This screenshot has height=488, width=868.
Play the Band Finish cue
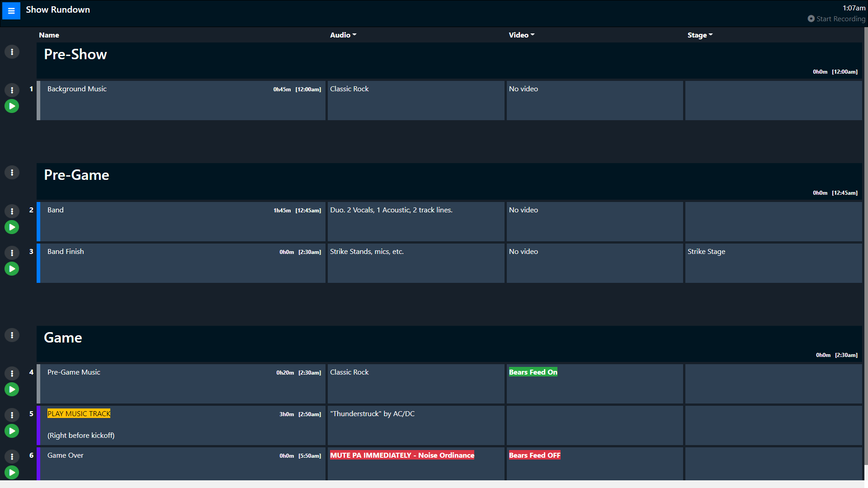point(12,268)
